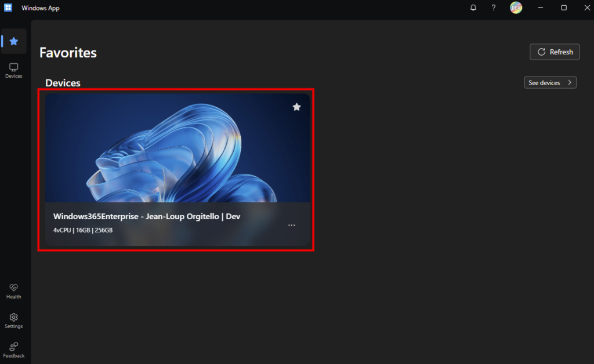Open the notifications bell

[473, 8]
